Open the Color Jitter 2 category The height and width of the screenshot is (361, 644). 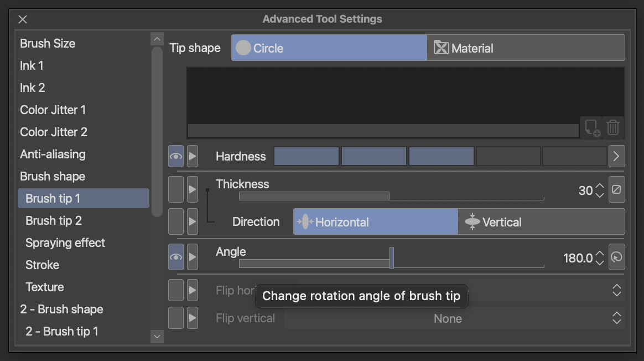[x=84, y=132]
